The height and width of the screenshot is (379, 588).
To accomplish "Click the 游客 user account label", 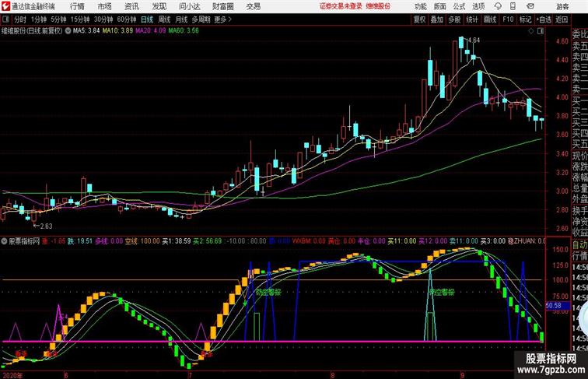I will pos(562,7).
